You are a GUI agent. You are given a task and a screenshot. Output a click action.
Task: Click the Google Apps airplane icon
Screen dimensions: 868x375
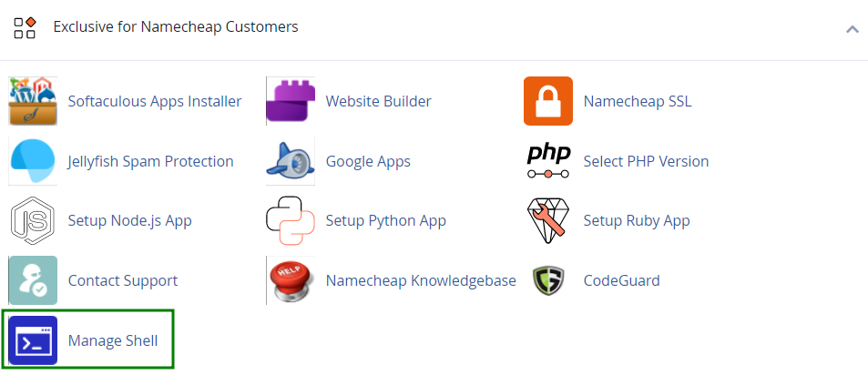coord(291,161)
